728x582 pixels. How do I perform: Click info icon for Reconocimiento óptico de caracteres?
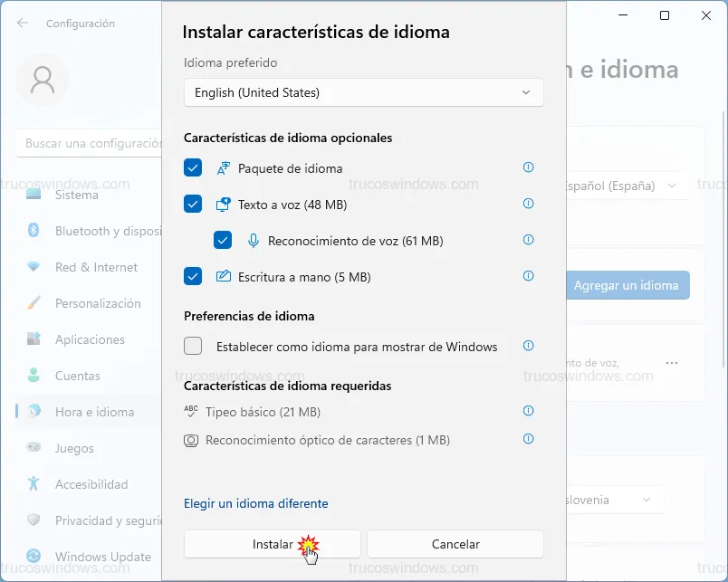point(529,439)
